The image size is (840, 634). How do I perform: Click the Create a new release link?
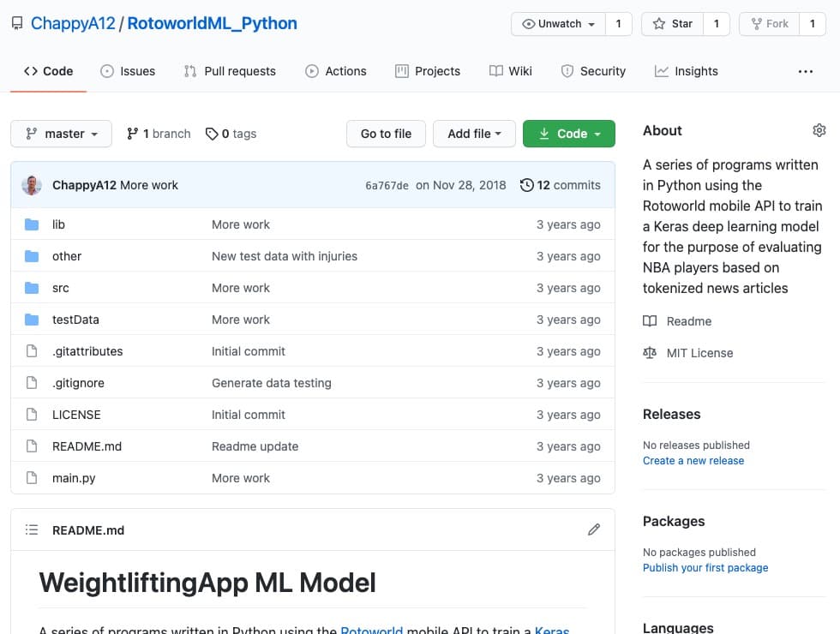tap(693, 460)
